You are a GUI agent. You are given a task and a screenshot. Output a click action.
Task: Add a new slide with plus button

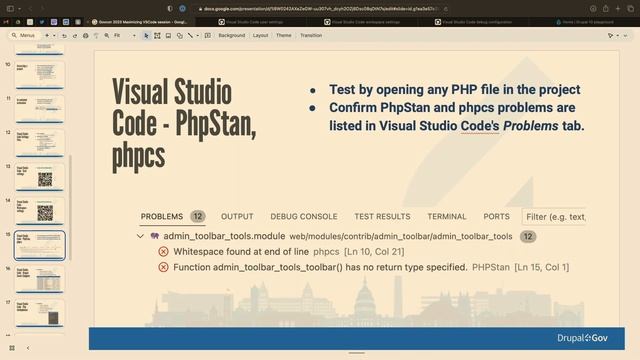click(x=47, y=36)
